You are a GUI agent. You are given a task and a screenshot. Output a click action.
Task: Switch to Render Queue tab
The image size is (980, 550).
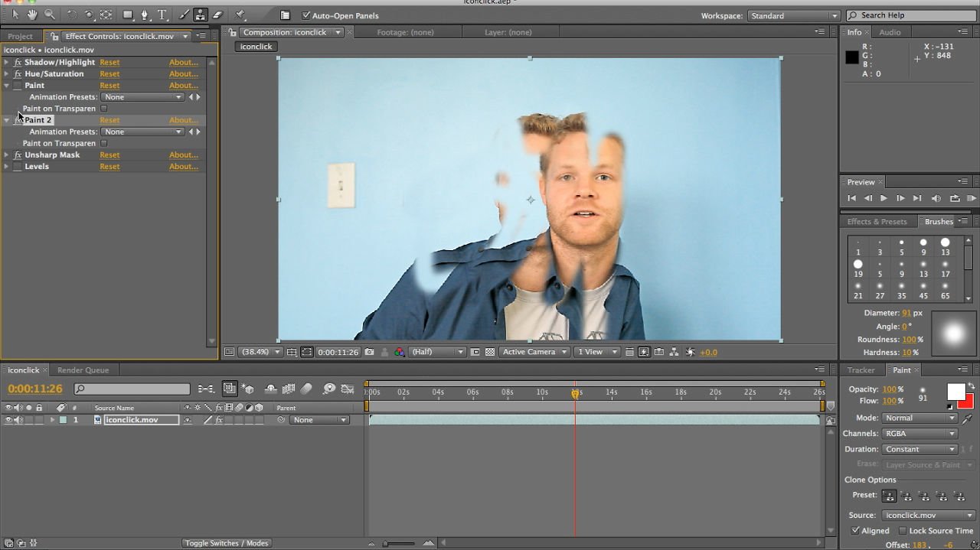83,370
